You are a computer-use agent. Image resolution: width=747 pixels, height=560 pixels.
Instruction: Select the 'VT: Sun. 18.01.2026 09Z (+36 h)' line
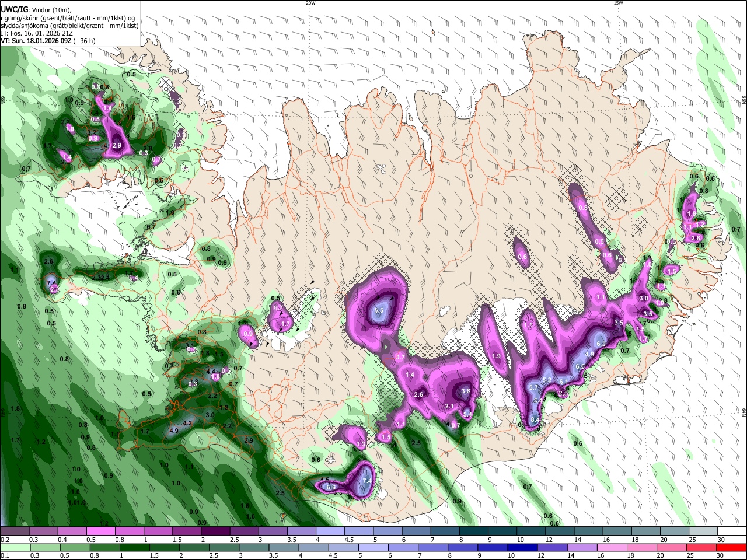click(48, 41)
